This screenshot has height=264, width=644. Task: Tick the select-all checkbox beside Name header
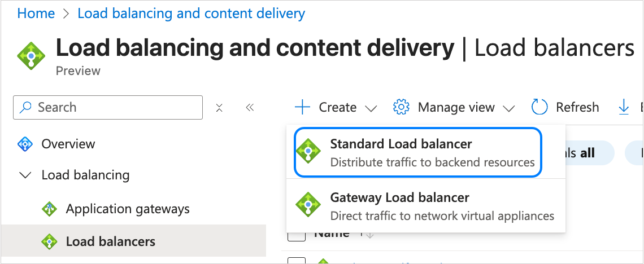[x=297, y=236]
